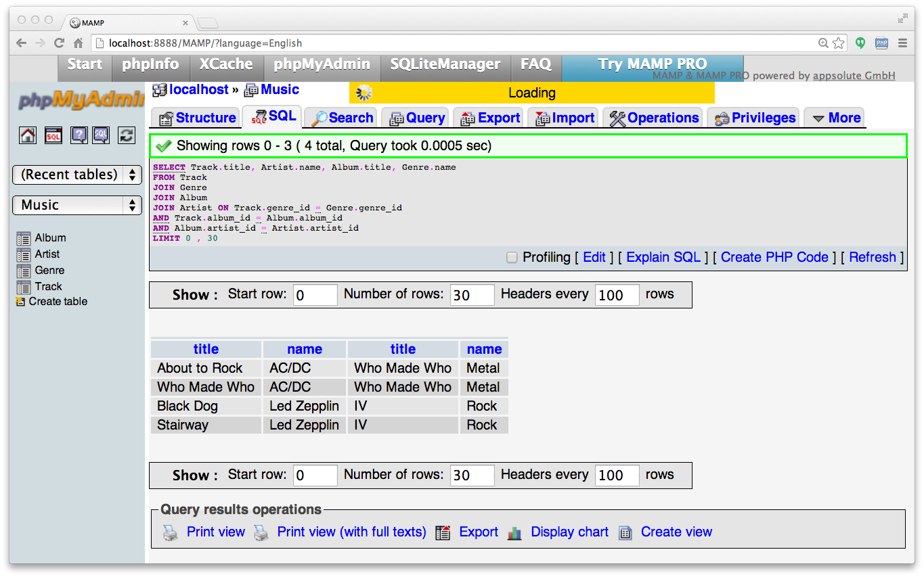This screenshot has width=924, height=577.
Task: Click the Music database breadcrumb link
Action: (280, 90)
